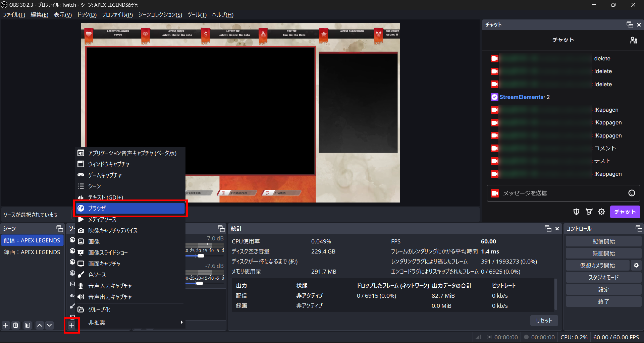Click 終了 to exit OBS
The image size is (644, 343).
click(x=603, y=302)
